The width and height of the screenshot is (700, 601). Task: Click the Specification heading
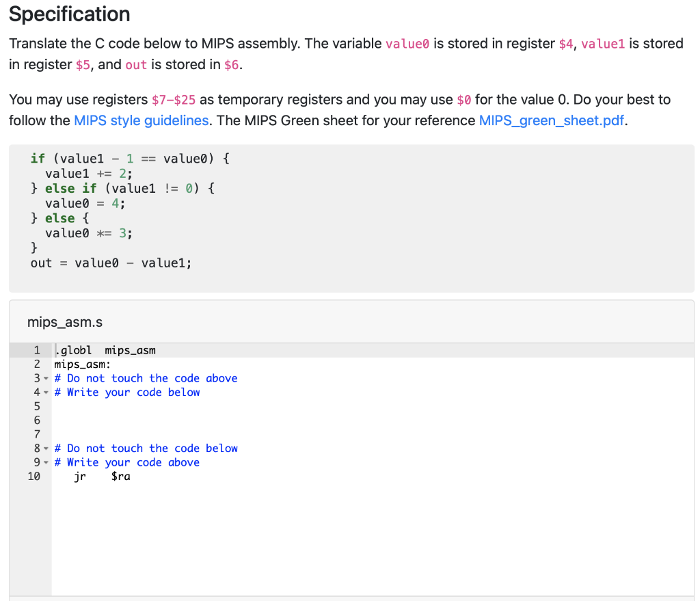tap(69, 14)
